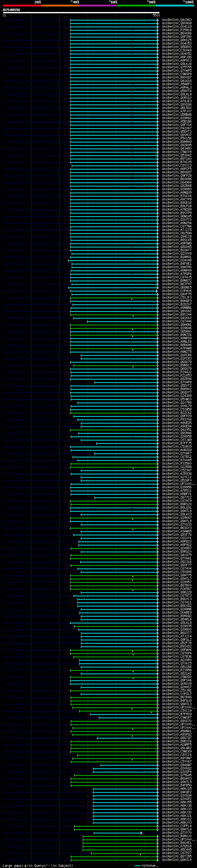197x868 pixels.
Task: Select hit label UniRef100_Q6QU78
Action: (177, 362)
